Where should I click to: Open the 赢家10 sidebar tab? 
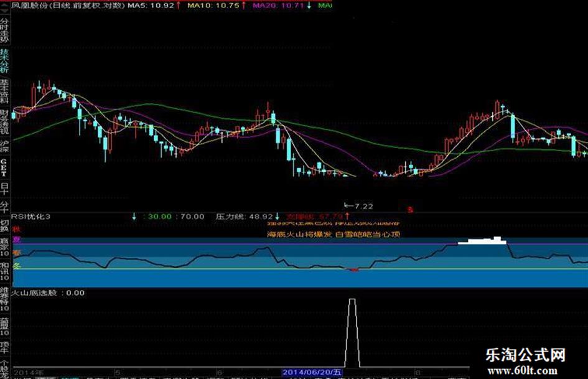(4, 246)
